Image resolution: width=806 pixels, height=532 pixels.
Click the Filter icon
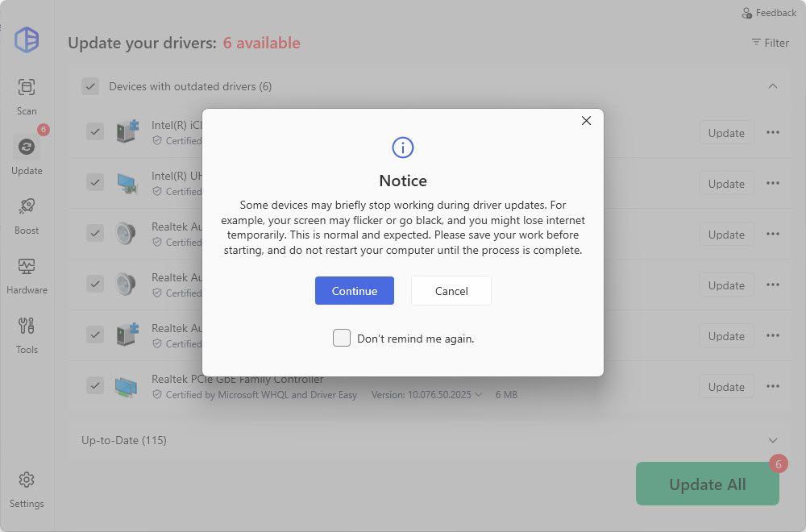pos(756,43)
